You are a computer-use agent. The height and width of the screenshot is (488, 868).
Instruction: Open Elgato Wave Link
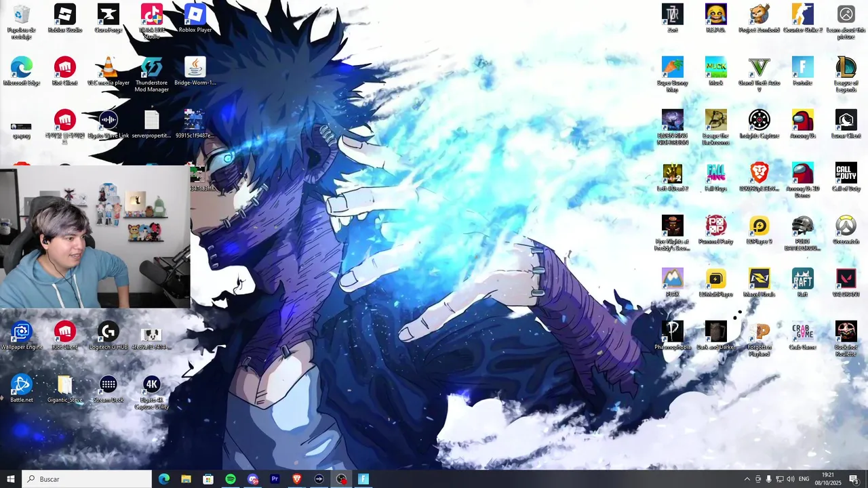click(108, 124)
